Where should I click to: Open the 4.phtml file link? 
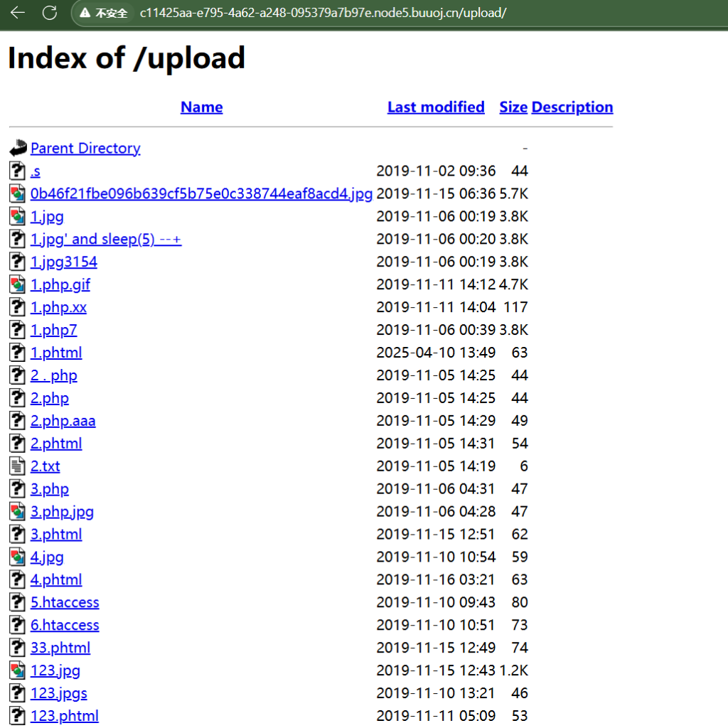click(x=56, y=581)
